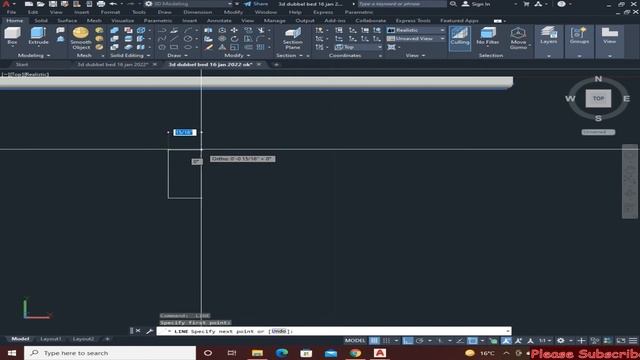The height and width of the screenshot is (360, 640).
Task: Click Sign In
Action: (476, 4)
